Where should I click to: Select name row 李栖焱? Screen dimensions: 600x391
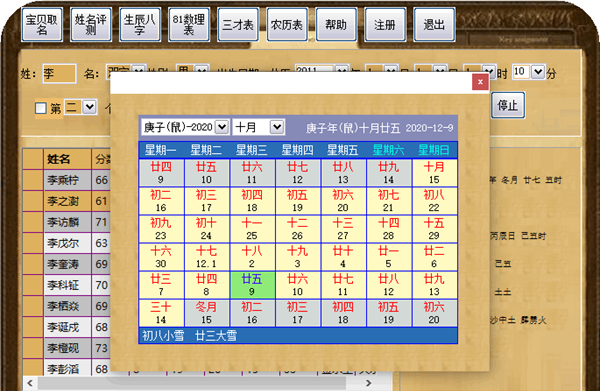67,306
